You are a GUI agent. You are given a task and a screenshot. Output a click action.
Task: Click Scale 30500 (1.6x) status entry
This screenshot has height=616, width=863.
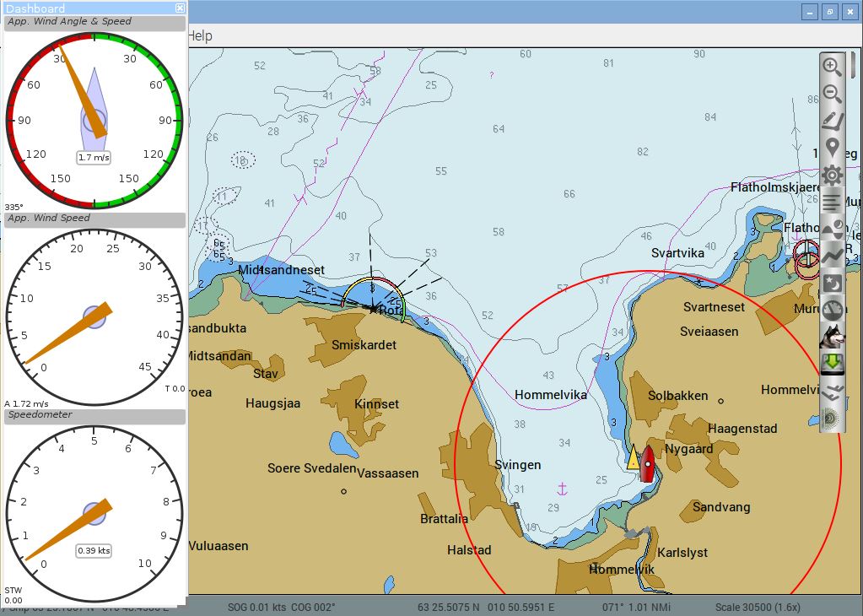click(x=758, y=608)
